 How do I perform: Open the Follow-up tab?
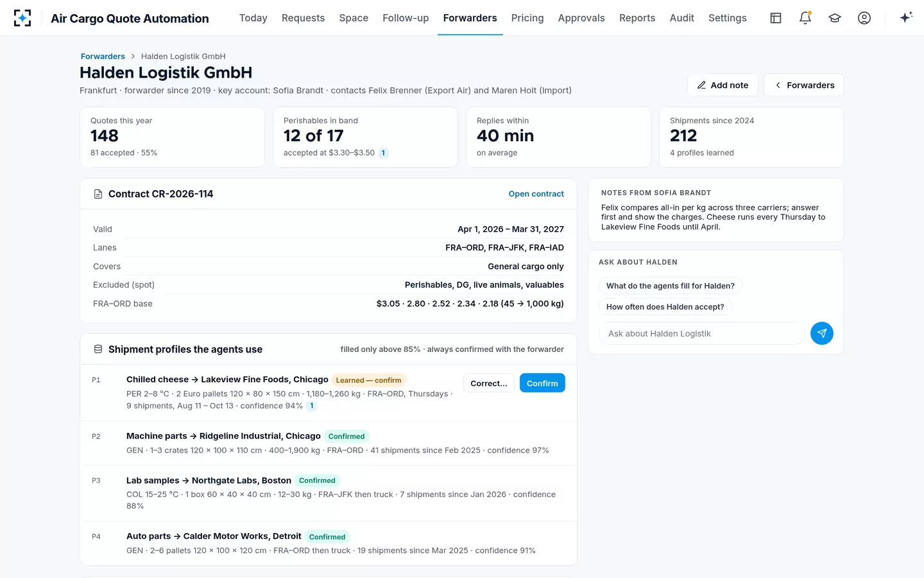pyautogui.click(x=406, y=18)
